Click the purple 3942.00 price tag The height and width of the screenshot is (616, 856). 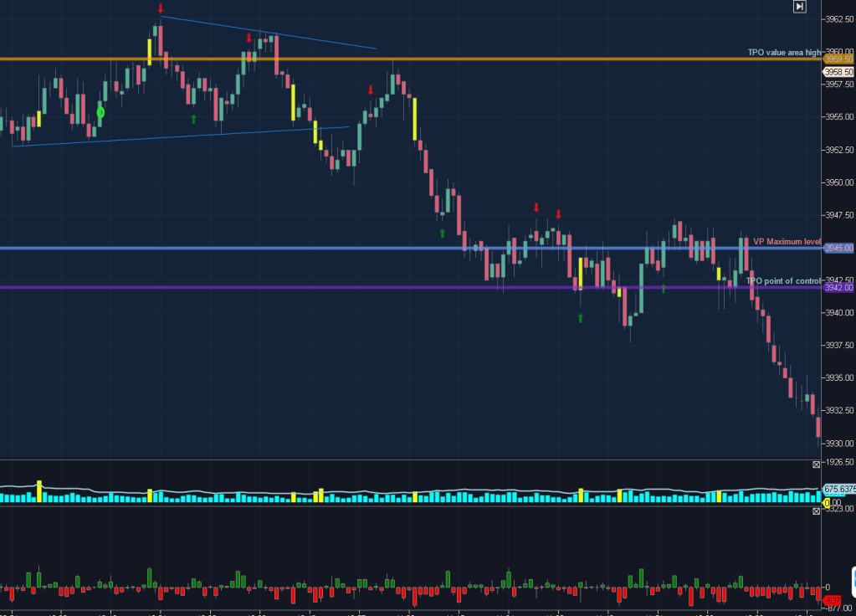click(x=838, y=288)
